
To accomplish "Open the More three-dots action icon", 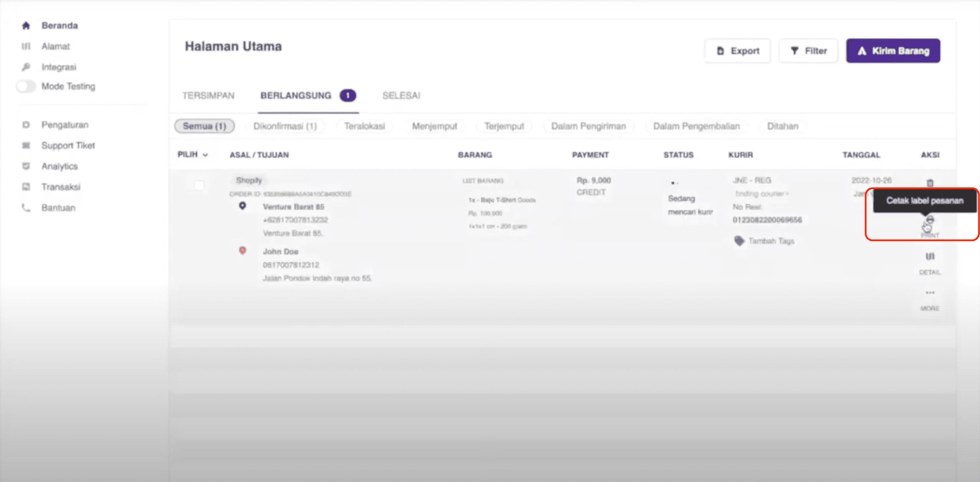I will click(x=930, y=292).
